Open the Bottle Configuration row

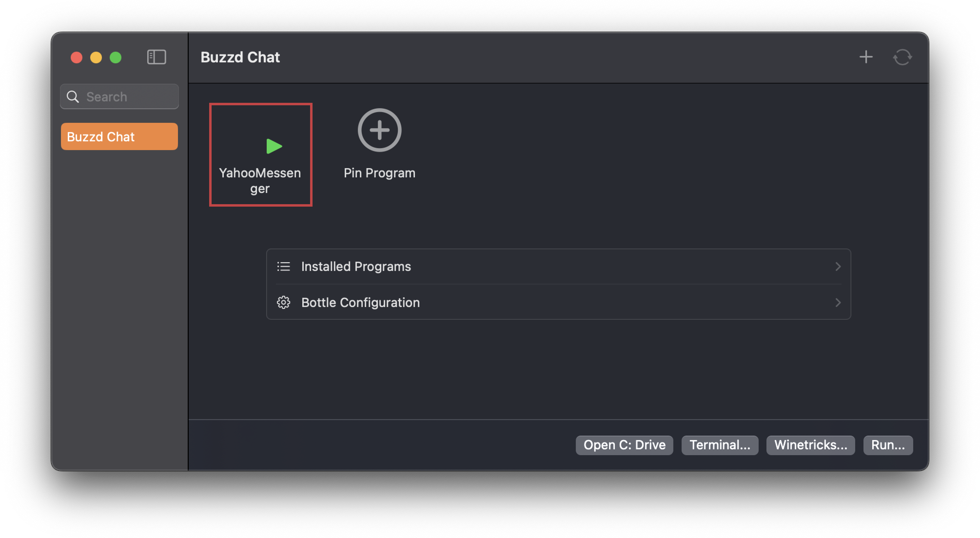[559, 302]
